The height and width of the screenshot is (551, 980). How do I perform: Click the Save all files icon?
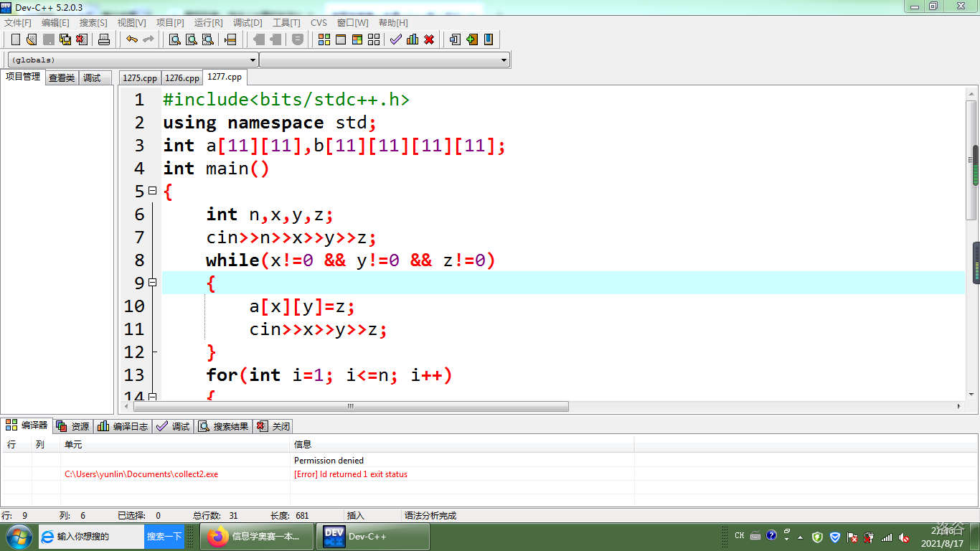coord(65,39)
